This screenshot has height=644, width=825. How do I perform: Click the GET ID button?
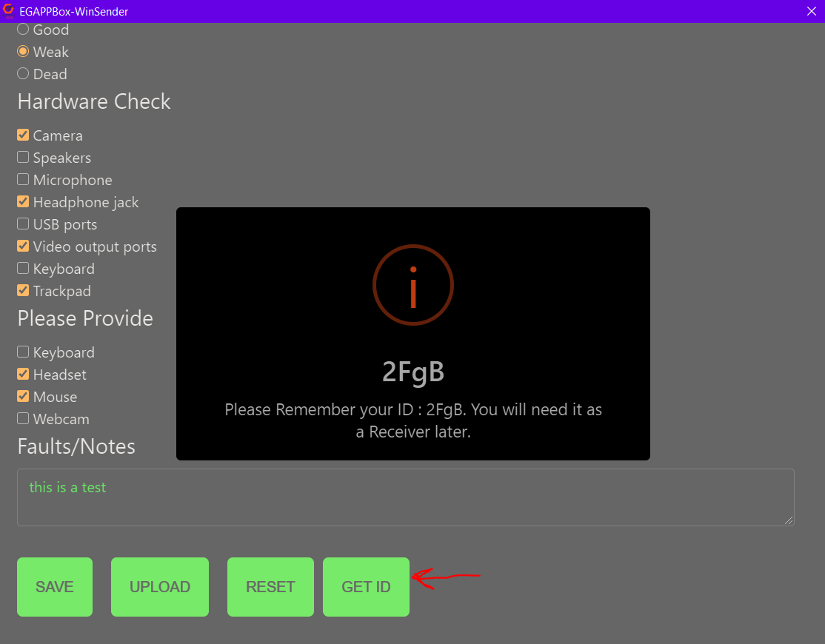pyautogui.click(x=366, y=587)
